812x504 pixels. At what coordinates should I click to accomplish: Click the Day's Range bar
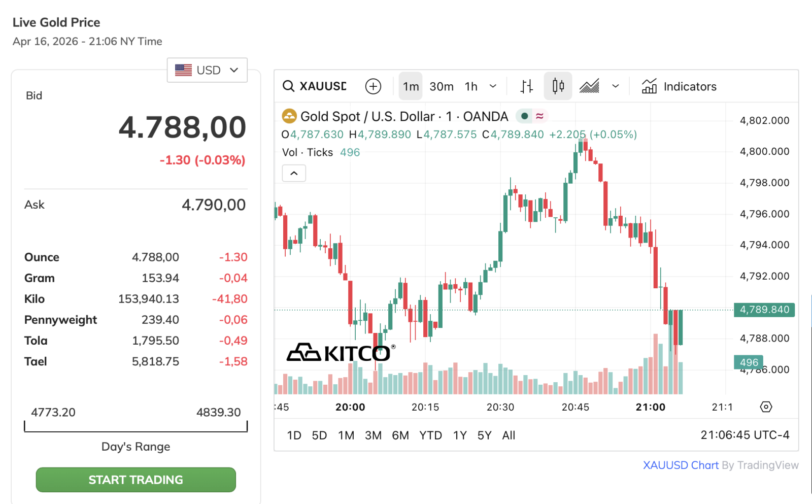pyautogui.click(x=136, y=427)
